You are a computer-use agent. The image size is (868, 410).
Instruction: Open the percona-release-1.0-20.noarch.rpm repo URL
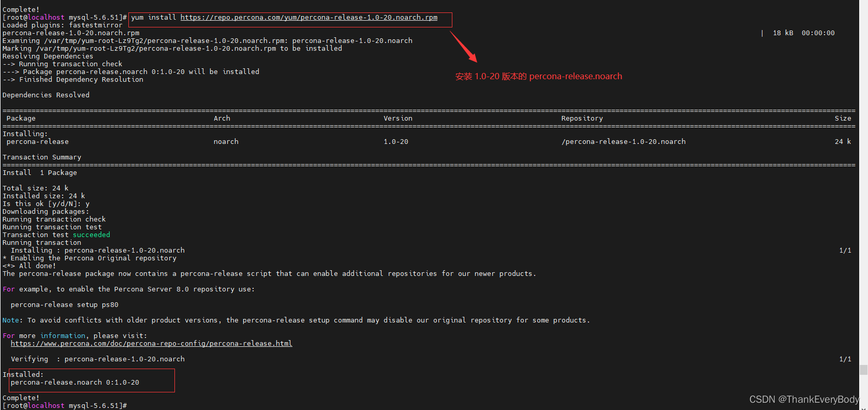[309, 18]
